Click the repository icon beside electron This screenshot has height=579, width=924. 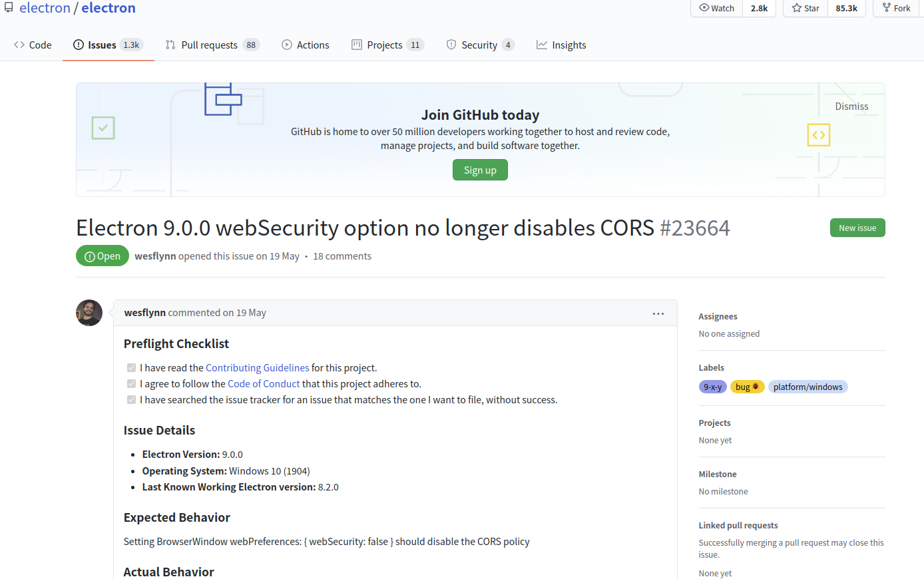pyautogui.click(x=9, y=8)
